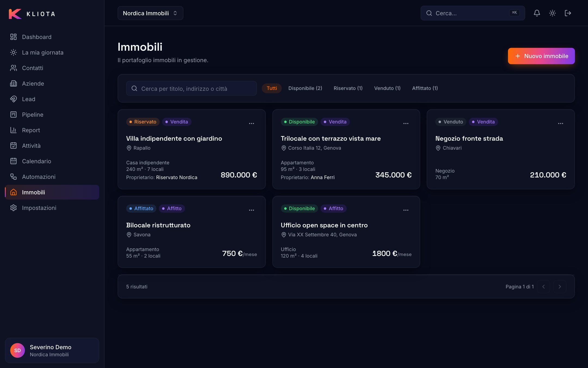The image size is (588, 368).
Task: Filter by Disponibile (2)
Action: pyautogui.click(x=305, y=88)
